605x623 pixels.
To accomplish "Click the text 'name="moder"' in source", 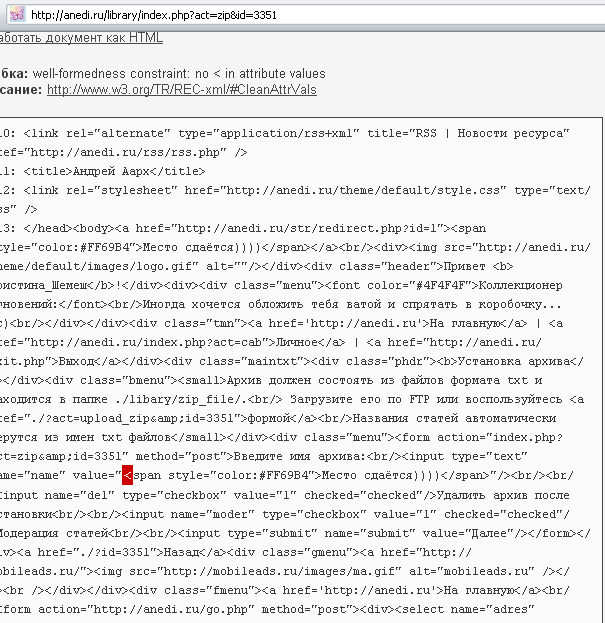I will (x=213, y=514).
